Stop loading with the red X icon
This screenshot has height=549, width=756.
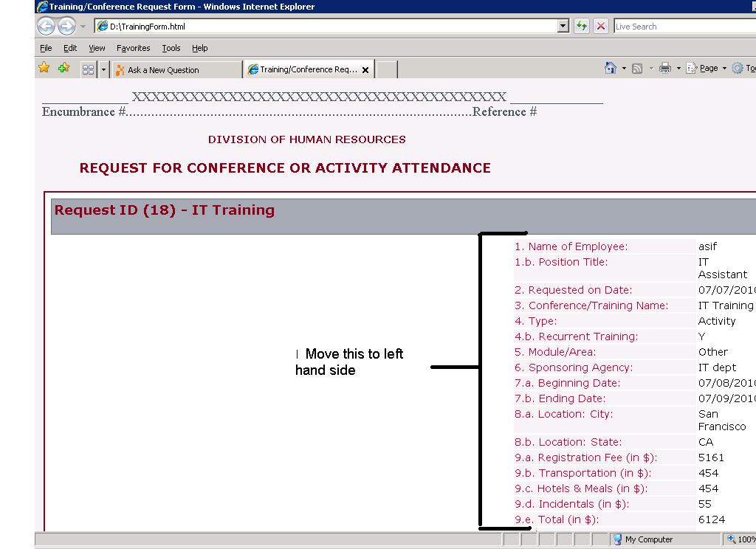[600, 26]
